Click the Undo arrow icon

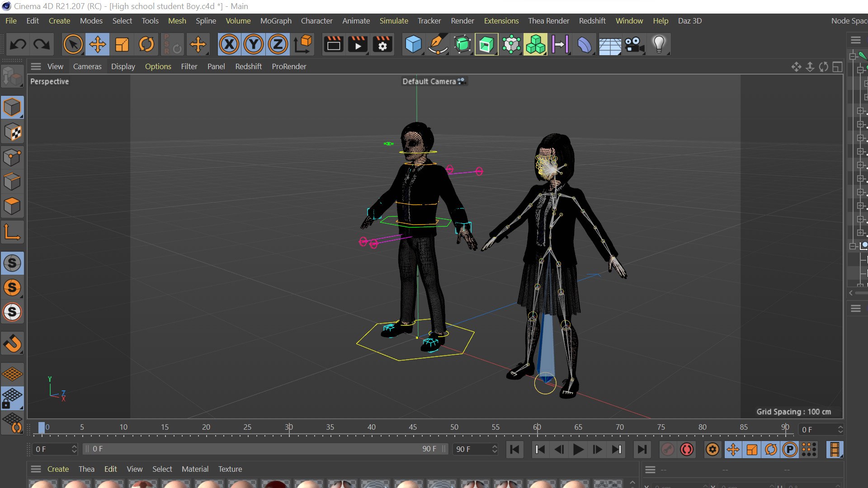[18, 44]
